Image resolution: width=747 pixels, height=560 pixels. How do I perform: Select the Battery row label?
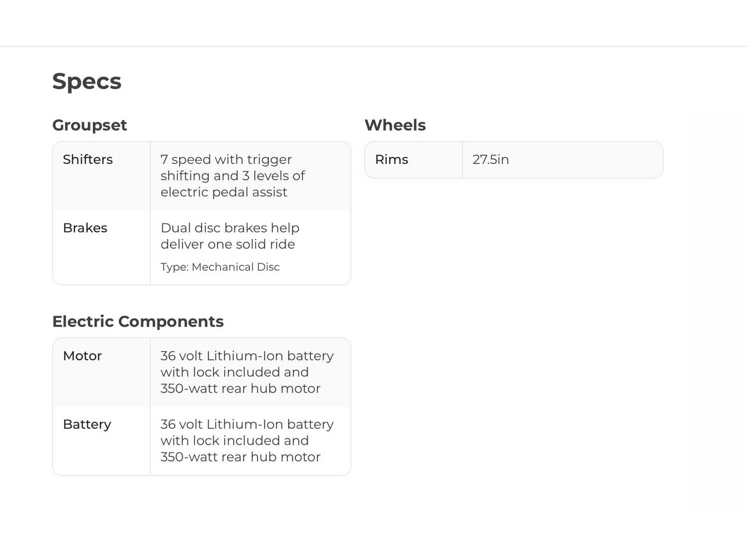click(x=87, y=424)
